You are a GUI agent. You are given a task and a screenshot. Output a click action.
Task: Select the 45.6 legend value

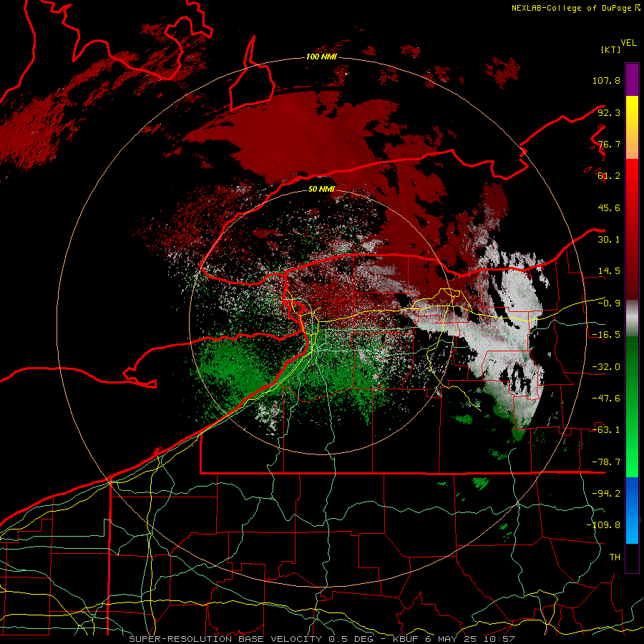pyautogui.click(x=609, y=208)
